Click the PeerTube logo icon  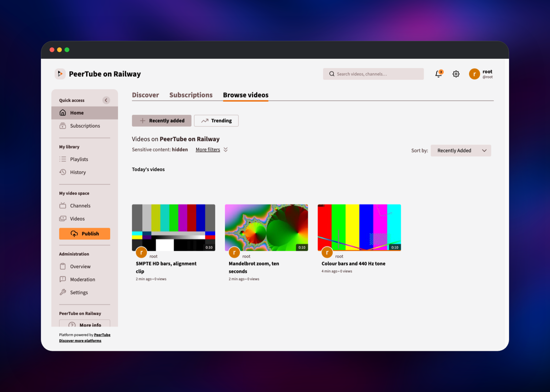pos(60,74)
